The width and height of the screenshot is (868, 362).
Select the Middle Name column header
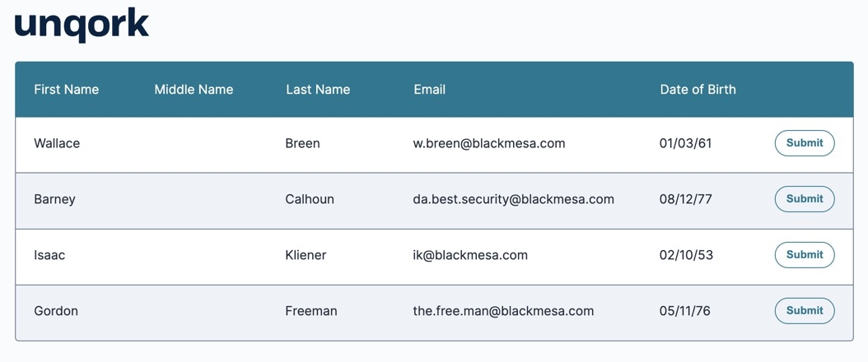click(194, 90)
